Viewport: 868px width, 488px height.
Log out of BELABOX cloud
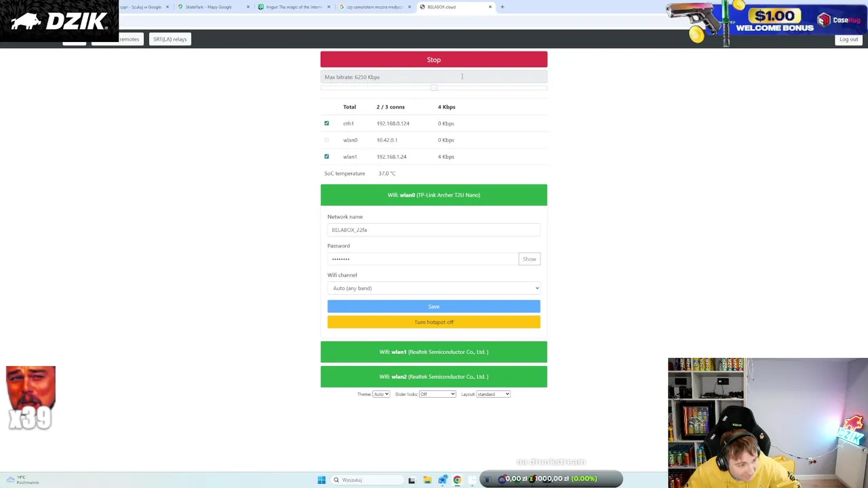click(x=848, y=39)
